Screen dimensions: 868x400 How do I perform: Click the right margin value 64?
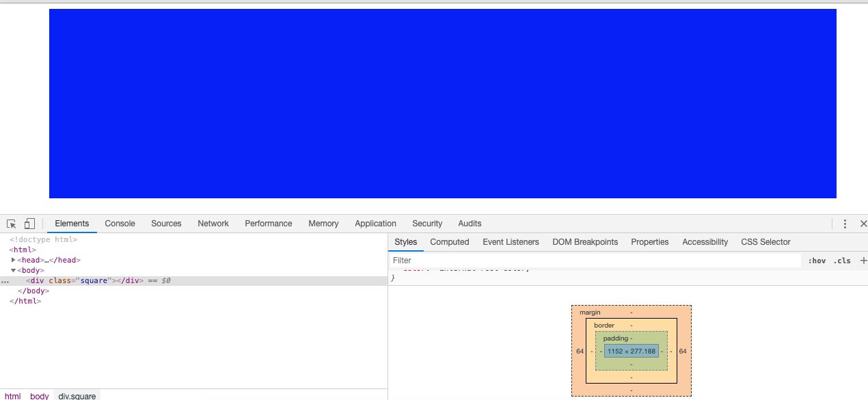pos(682,351)
